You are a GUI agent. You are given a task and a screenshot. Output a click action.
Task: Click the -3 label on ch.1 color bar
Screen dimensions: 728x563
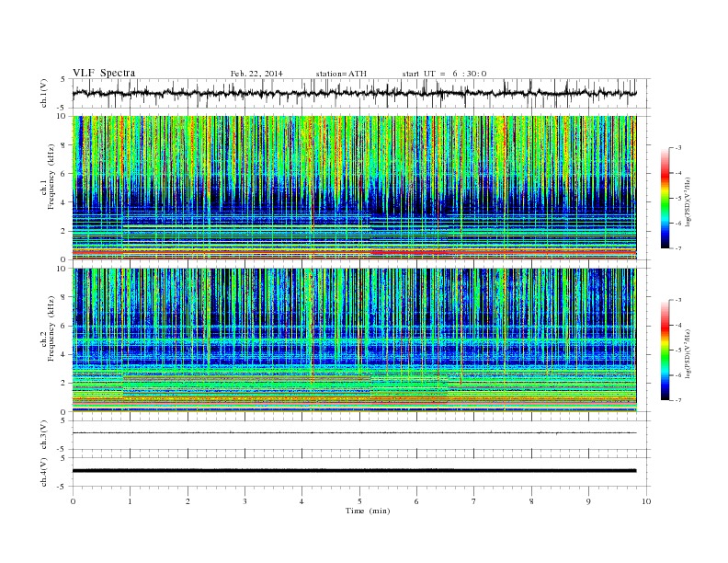coord(678,148)
